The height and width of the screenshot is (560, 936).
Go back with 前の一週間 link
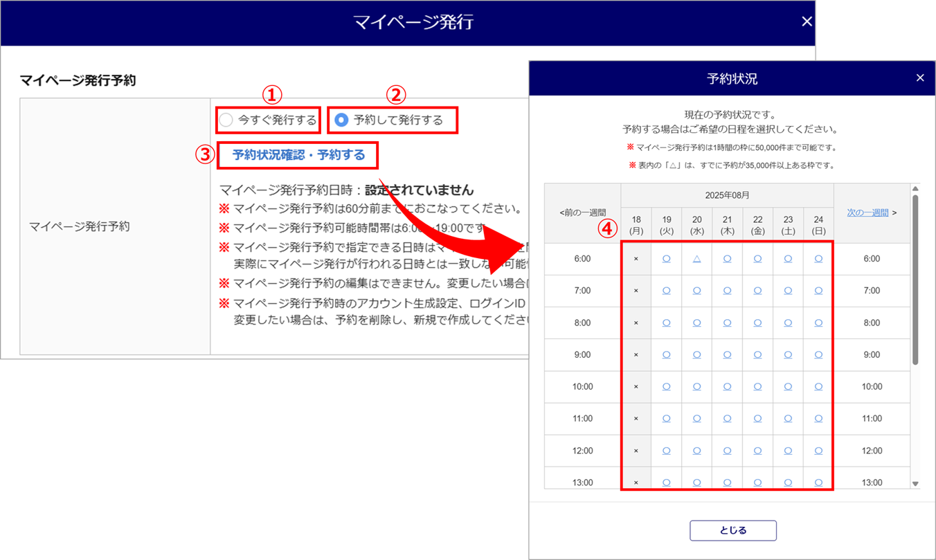click(x=582, y=213)
